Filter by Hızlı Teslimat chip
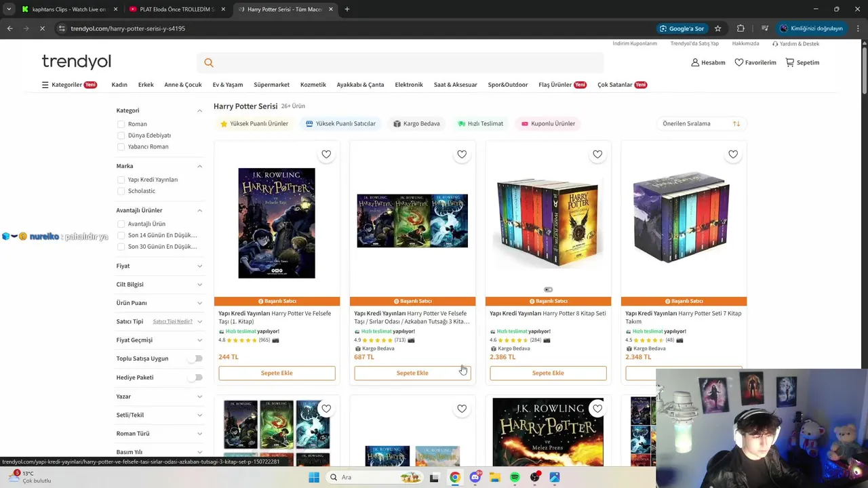Image resolution: width=868 pixels, height=488 pixels. tap(481, 123)
